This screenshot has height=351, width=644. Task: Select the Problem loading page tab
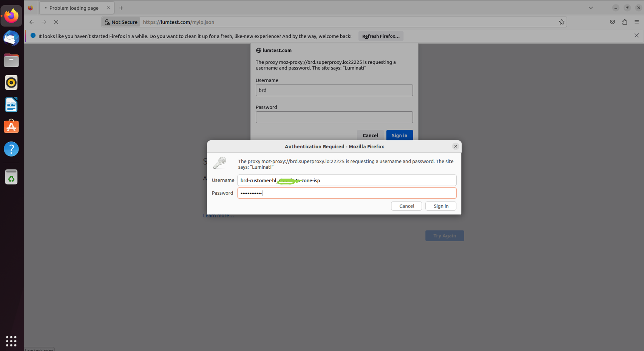[74, 8]
